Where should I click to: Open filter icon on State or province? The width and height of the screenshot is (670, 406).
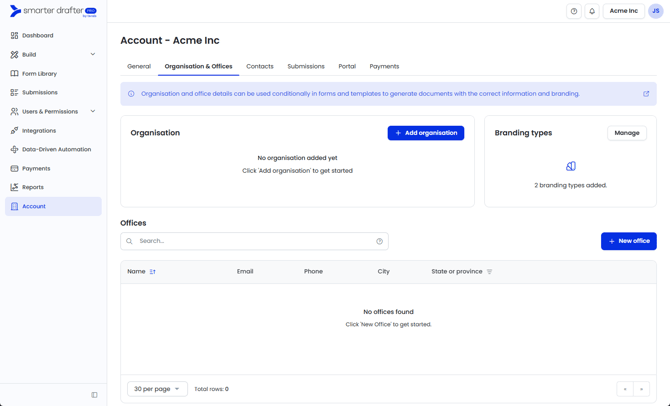pyautogui.click(x=490, y=272)
